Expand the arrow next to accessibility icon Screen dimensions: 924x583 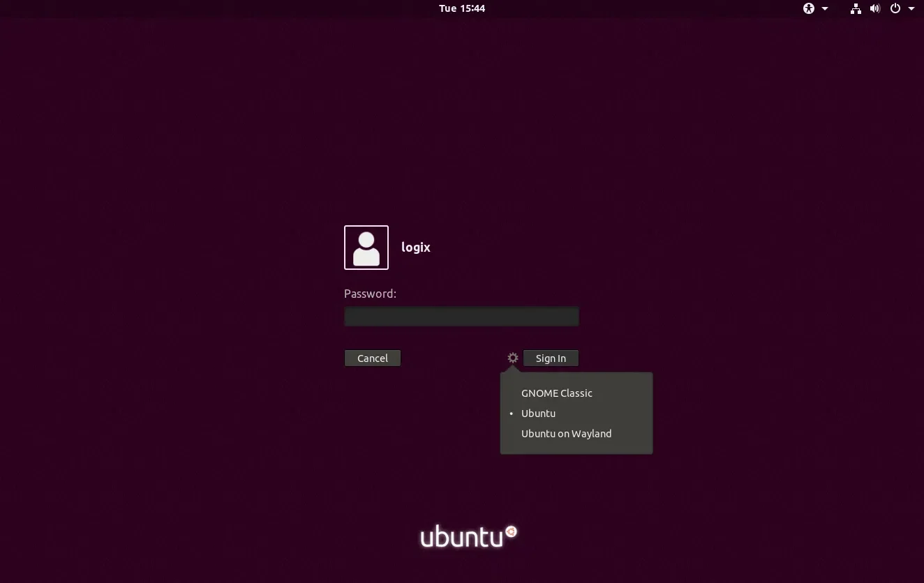(x=825, y=8)
